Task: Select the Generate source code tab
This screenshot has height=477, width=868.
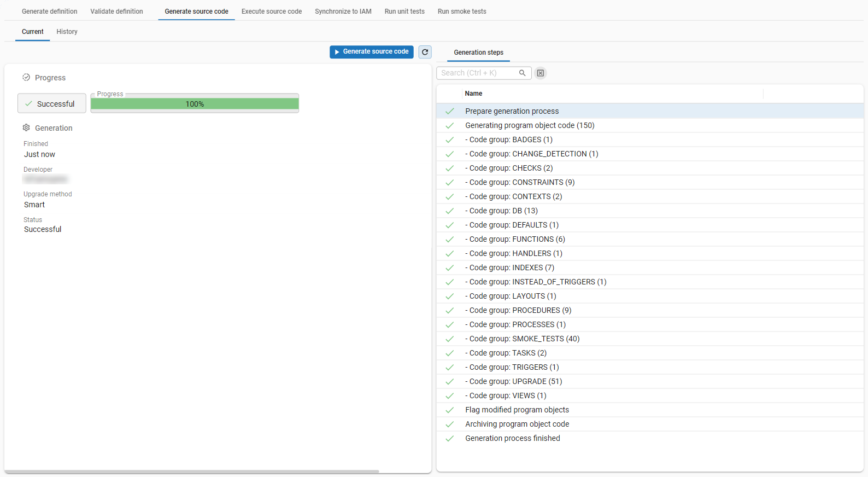Action: (x=197, y=11)
